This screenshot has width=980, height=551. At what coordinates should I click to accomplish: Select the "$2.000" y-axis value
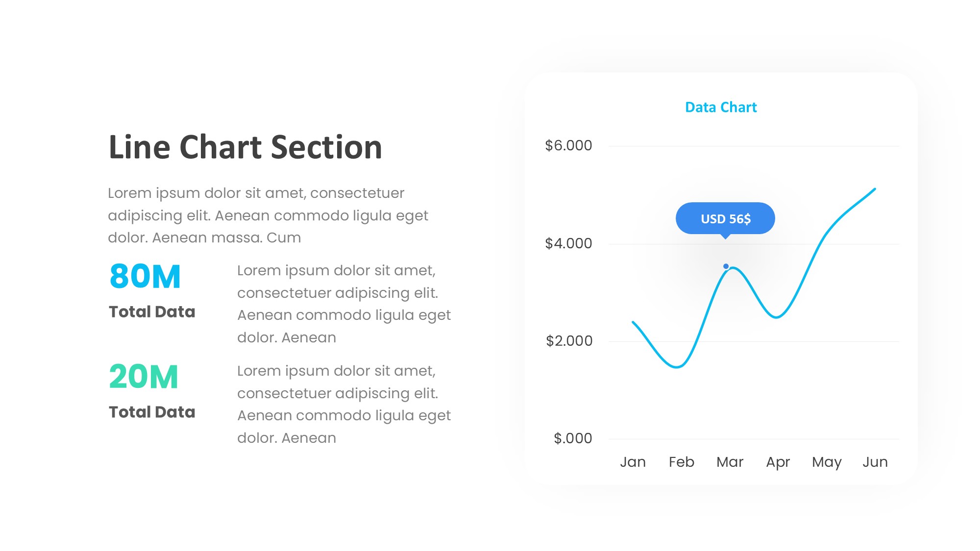tap(569, 341)
